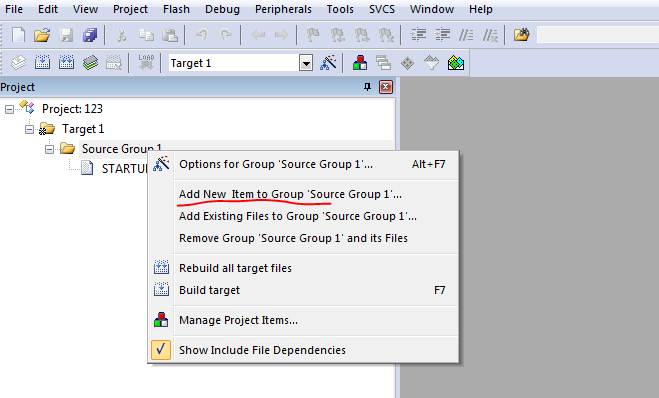Click the Manage Multi-Project Workspace icon
659x398 pixels.
[x=383, y=63]
